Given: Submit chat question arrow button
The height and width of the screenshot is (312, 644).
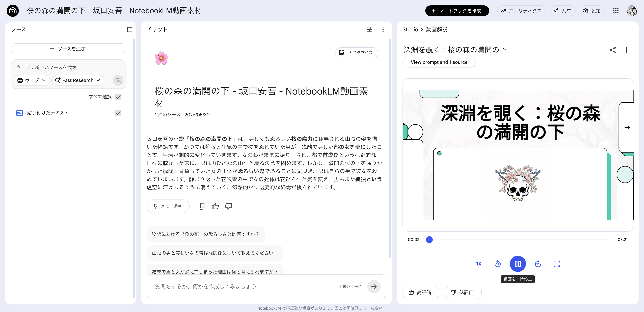Looking at the screenshot, I should 374,286.
